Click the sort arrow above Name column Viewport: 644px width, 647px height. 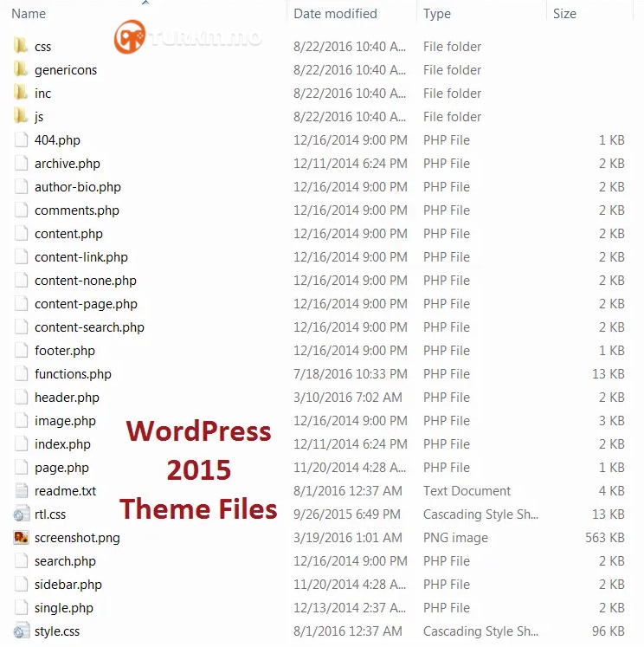point(145,3)
